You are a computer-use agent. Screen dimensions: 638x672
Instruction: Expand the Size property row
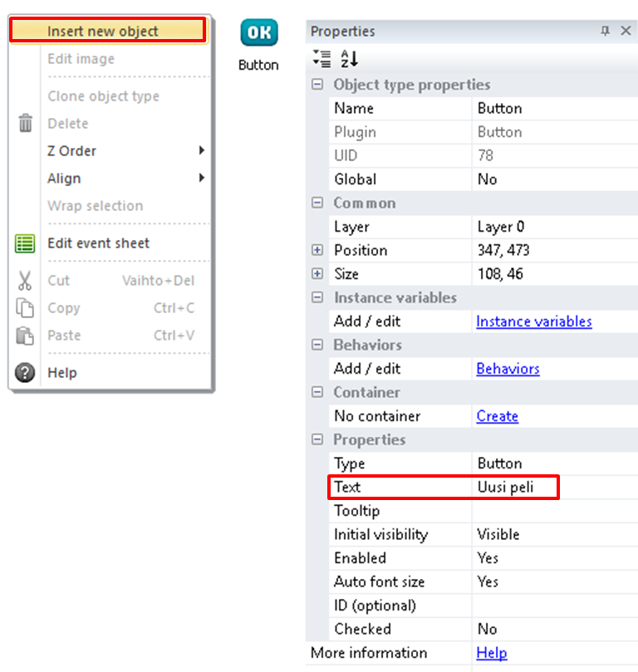click(317, 274)
